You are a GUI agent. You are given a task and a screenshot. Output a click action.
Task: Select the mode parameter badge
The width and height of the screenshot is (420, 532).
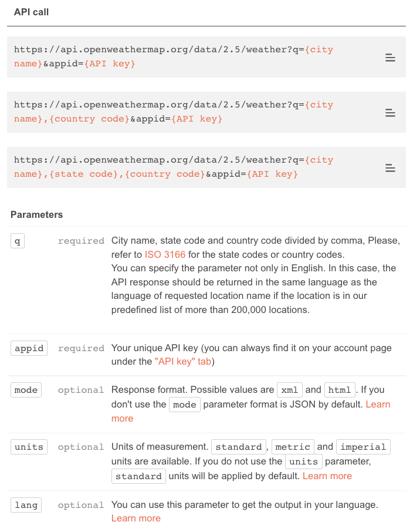26,389
